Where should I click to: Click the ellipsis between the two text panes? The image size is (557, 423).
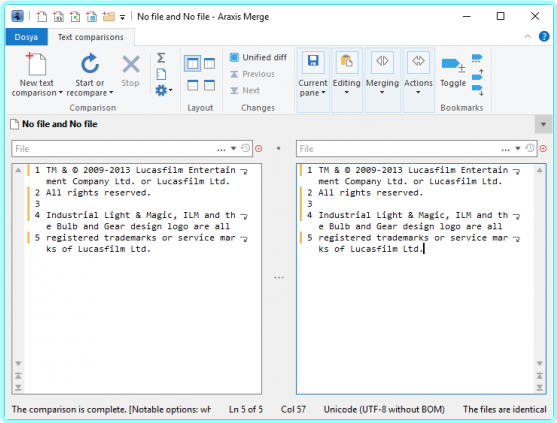tap(279, 277)
